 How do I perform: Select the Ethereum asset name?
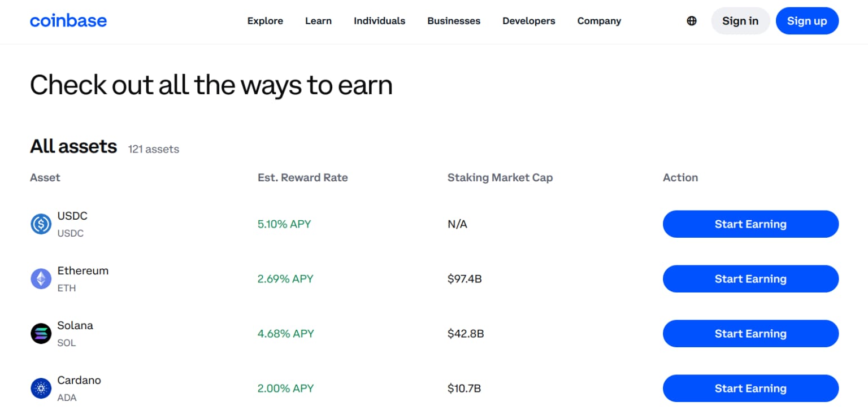pos(83,271)
